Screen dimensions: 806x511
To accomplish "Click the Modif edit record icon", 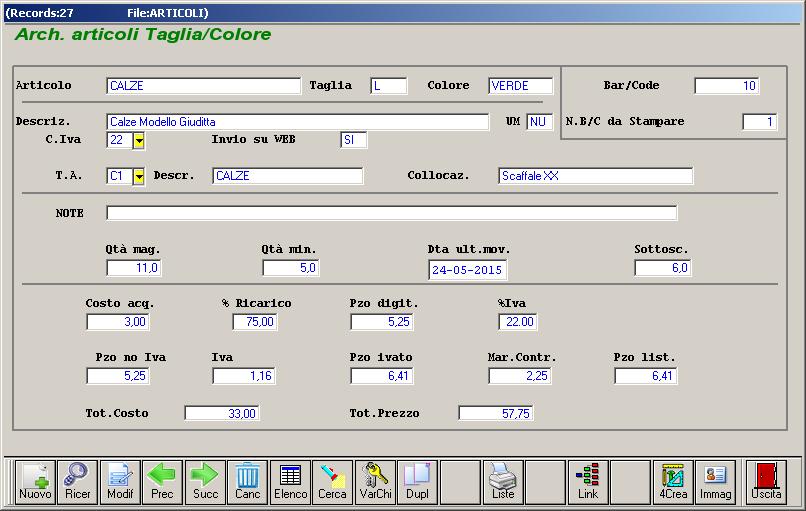I will pyautogui.click(x=120, y=482).
